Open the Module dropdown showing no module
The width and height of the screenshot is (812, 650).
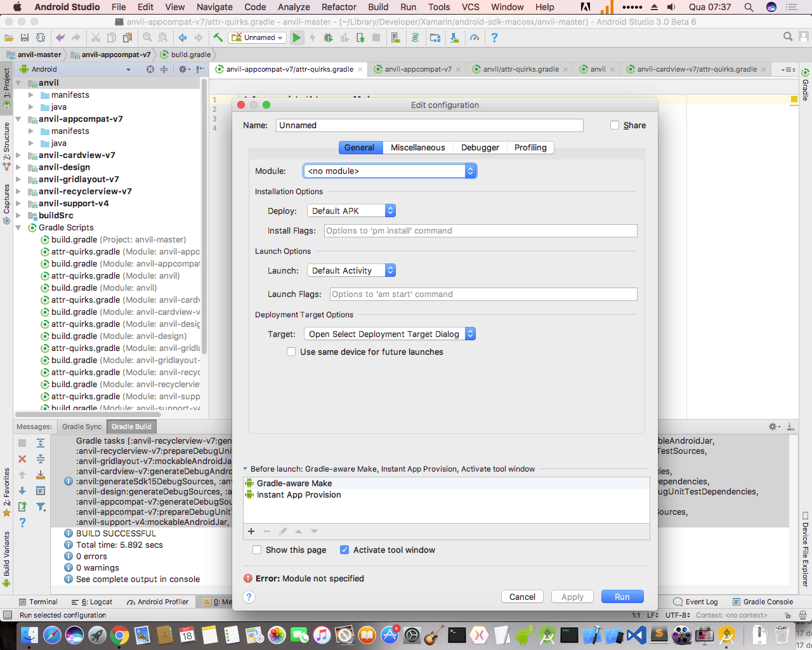390,171
